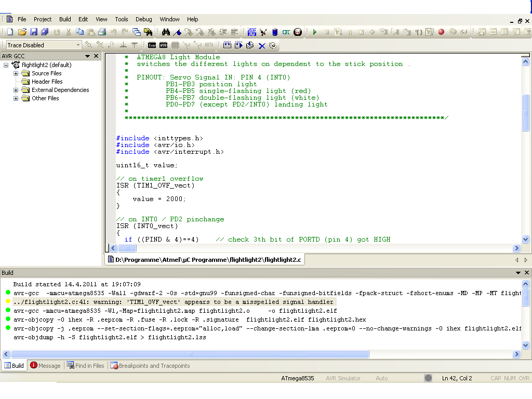The image size is (532, 399).
Task: Click the next document tab arrow
Action: tap(526, 260)
